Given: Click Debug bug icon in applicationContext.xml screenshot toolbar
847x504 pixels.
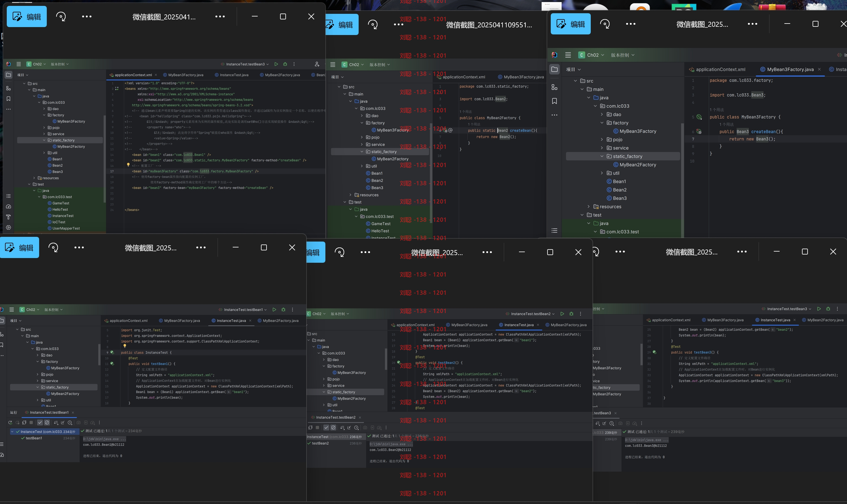Looking at the screenshot, I should (x=285, y=64).
